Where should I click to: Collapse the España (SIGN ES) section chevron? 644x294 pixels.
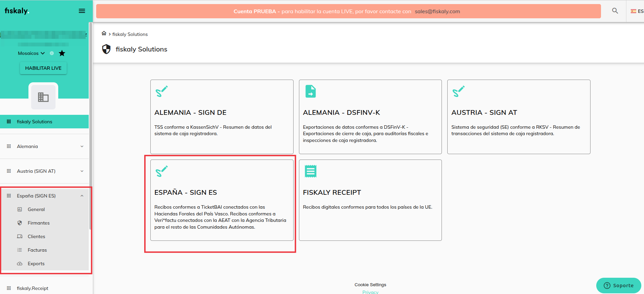pos(82,196)
